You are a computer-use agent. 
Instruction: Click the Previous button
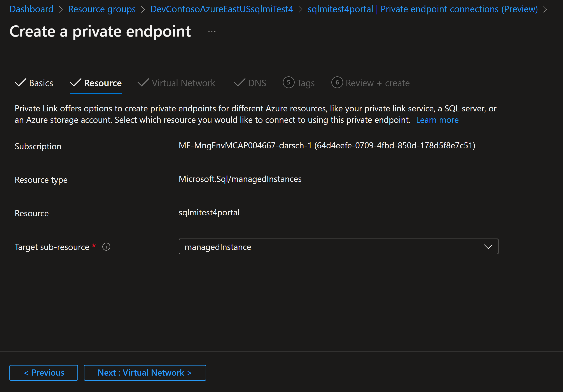pos(44,373)
